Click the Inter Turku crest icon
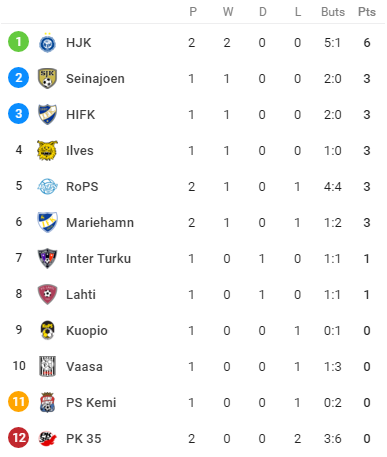Viewport: 387px width, 457px height. point(47,258)
